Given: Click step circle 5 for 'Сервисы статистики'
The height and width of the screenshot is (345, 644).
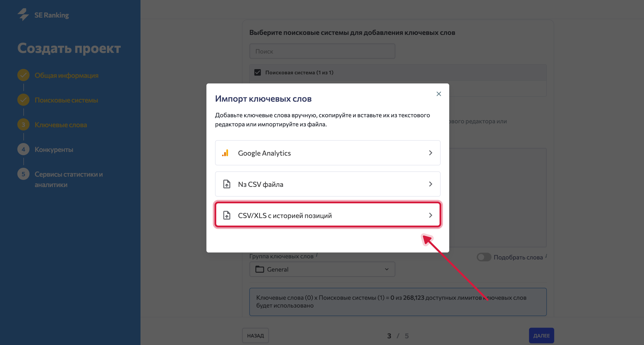Looking at the screenshot, I should (x=23, y=174).
